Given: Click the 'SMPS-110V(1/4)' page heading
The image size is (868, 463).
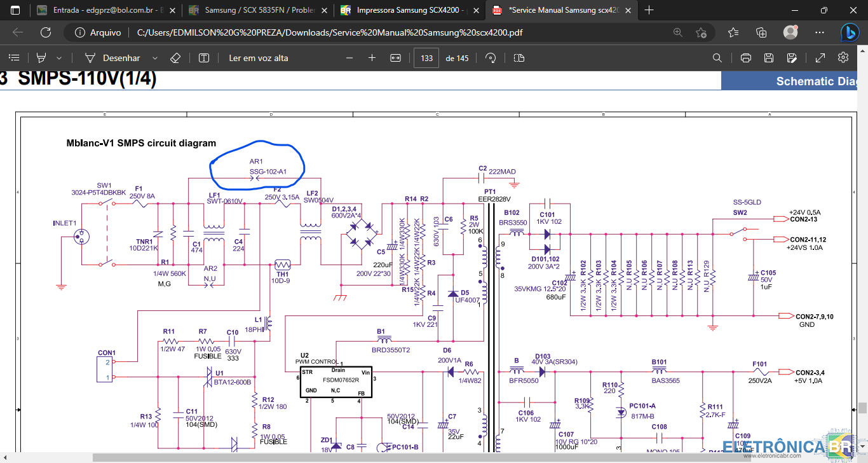Looking at the screenshot, I should [87, 79].
